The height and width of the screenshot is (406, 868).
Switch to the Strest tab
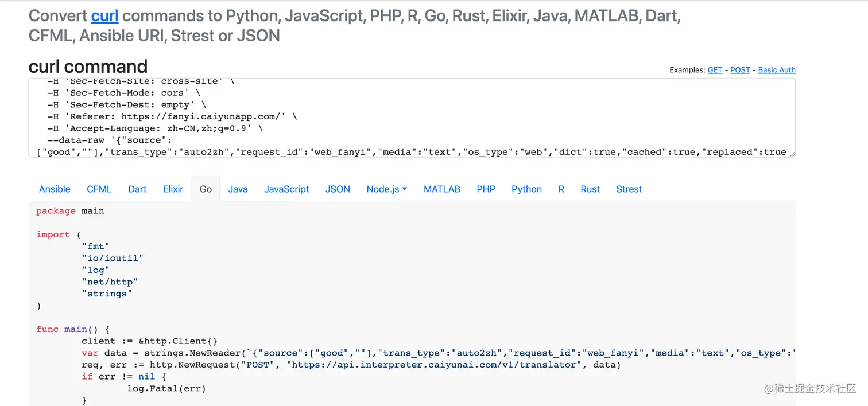pos(629,189)
